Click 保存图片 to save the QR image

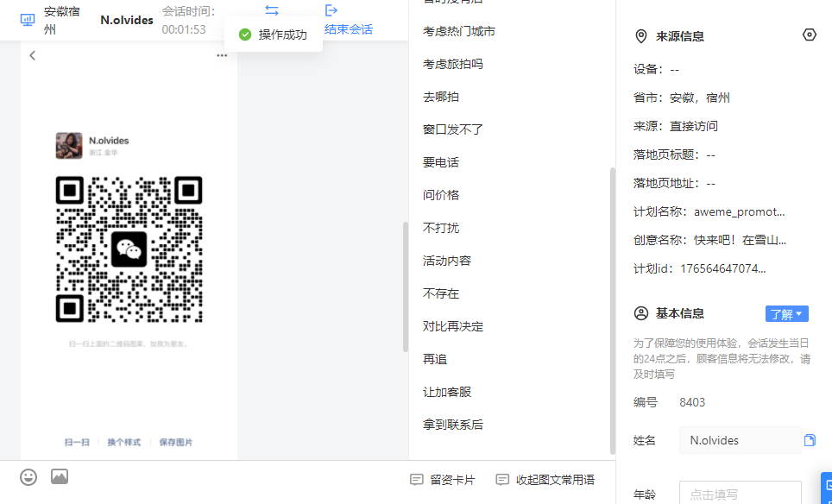pyautogui.click(x=175, y=442)
